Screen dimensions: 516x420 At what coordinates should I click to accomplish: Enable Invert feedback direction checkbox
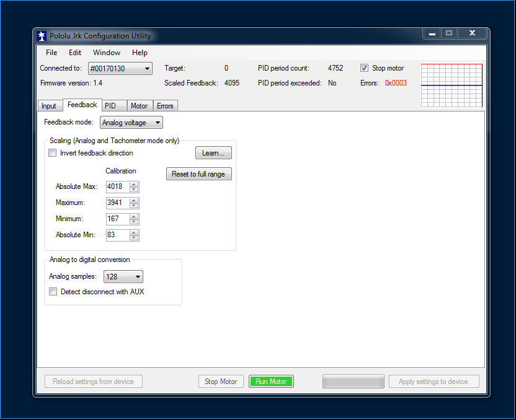(x=52, y=153)
